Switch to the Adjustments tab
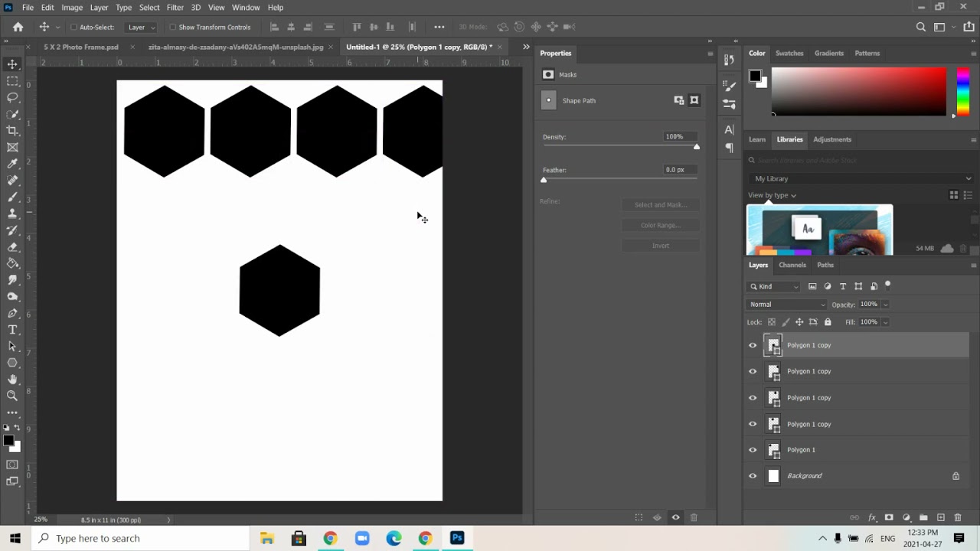 (x=832, y=139)
